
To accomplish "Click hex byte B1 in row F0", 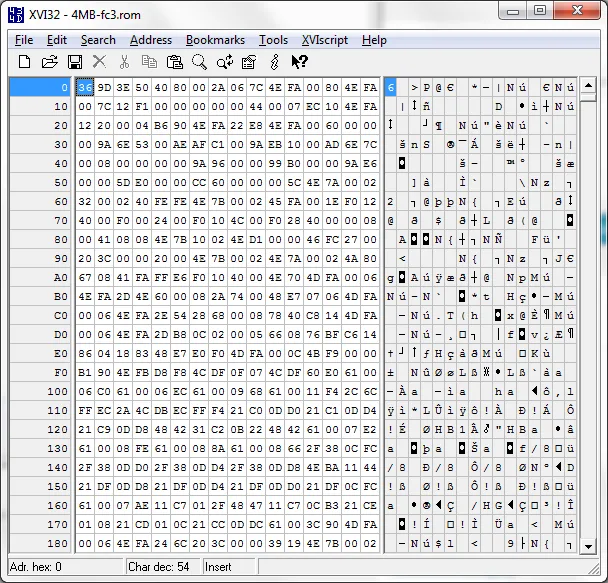I will coord(85,372).
